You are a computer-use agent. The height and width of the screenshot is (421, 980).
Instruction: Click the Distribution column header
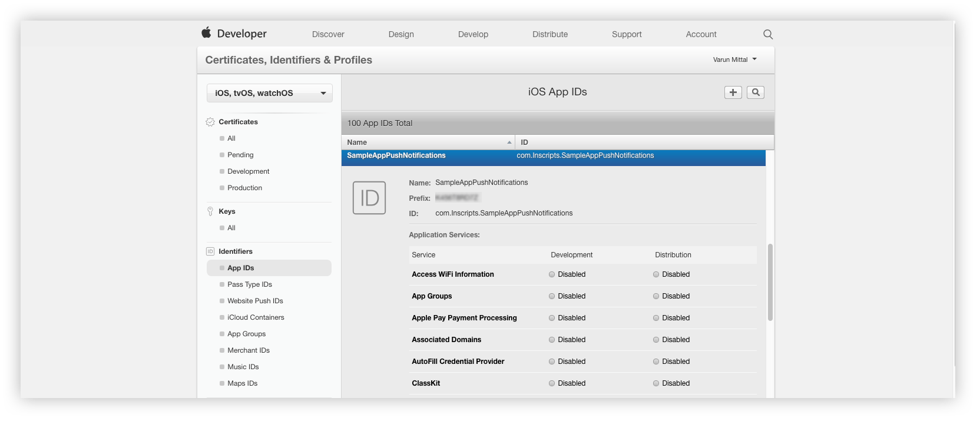[673, 255]
